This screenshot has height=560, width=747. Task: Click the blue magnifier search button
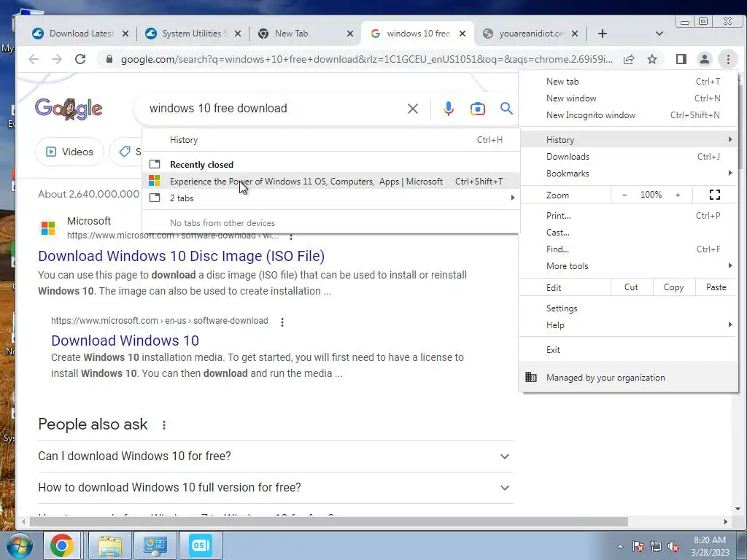506,108
